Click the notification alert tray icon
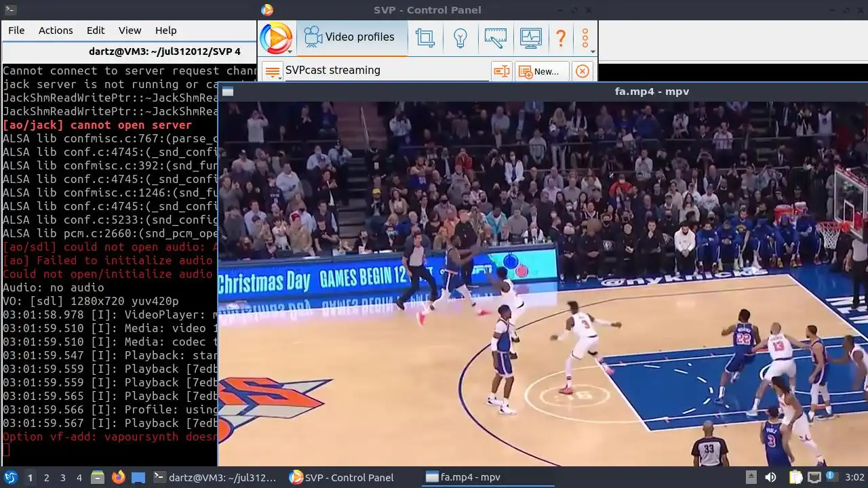The width and height of the screenshot is (868, 488). click(x=831, y=478)
